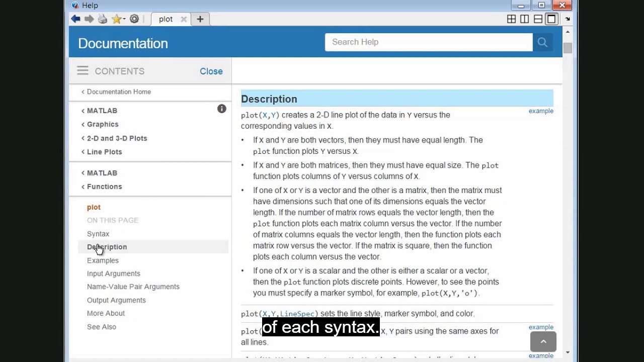Screen dimensions: 644x362
Task: Click the info icon beside MATLAB
Action: click(221, 109)
